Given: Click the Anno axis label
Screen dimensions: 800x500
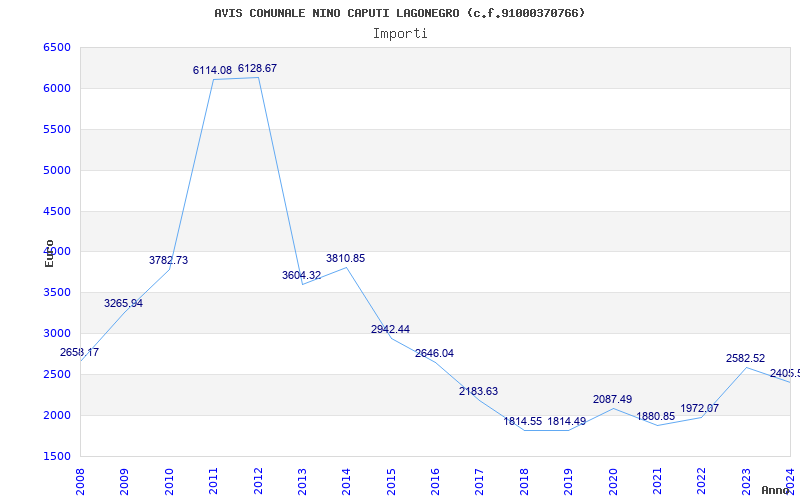Looking at the screenshot, I should point(775,490).
